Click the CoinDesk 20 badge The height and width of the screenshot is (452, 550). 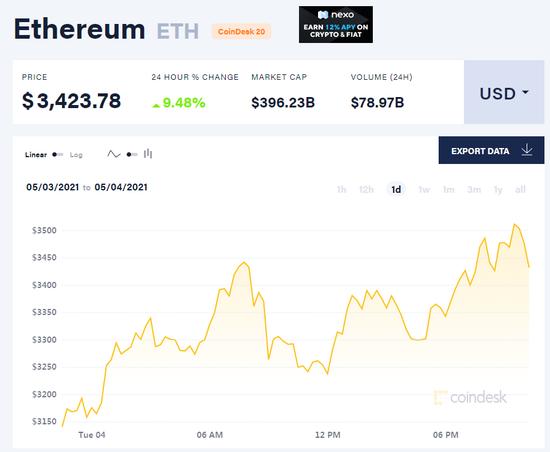click(241, 32)
